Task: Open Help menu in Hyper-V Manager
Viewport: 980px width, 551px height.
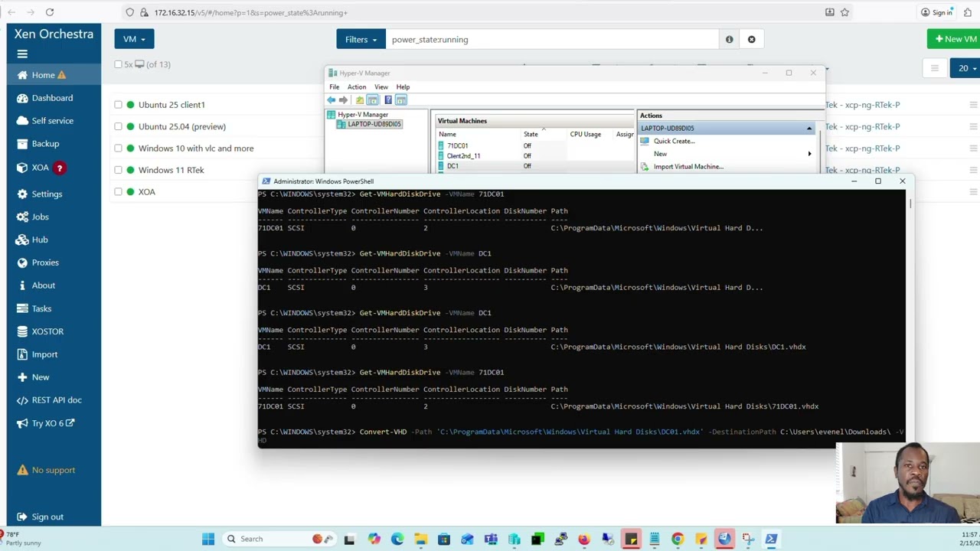Action: tap(403, 87)
